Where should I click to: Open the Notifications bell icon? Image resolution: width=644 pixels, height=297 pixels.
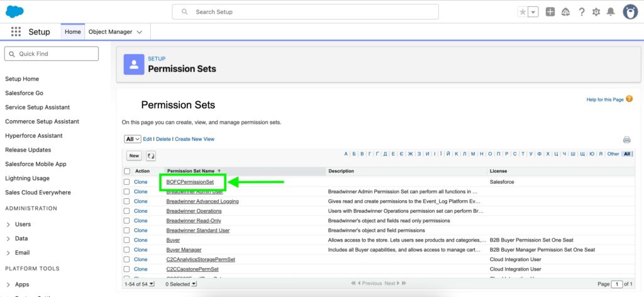pos(611,12)
